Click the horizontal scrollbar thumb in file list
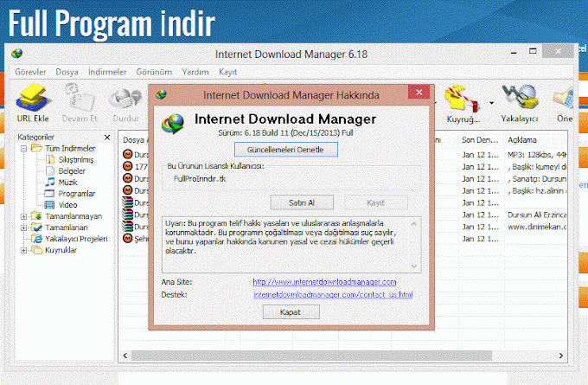This screenshot has height=385, width=588. coord(311,356)
